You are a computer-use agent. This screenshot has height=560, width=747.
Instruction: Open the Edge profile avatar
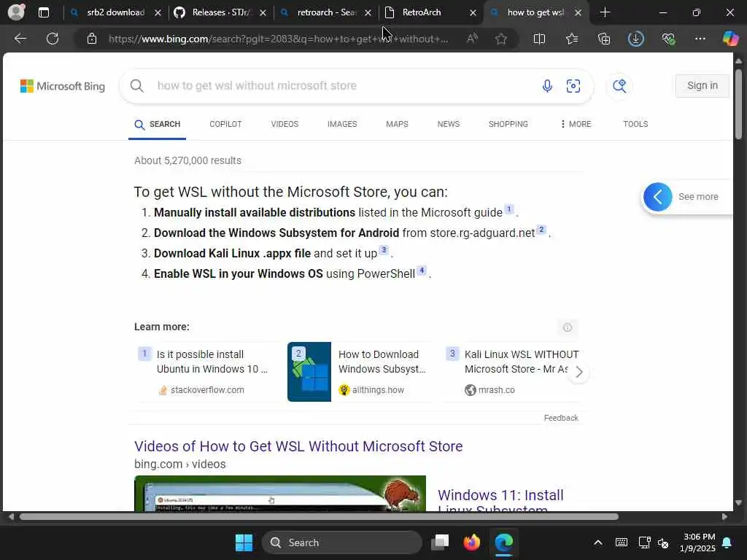click(x=16, y=12)
